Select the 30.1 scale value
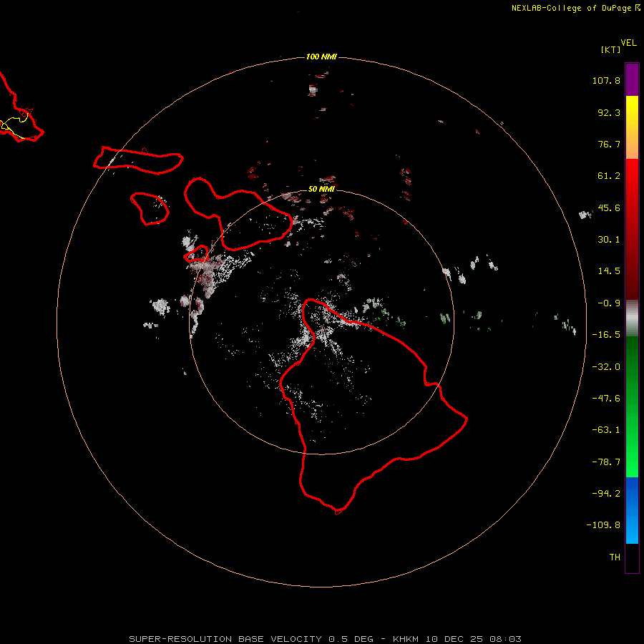This screenshot has width=644, height=644. pos(609,240)
